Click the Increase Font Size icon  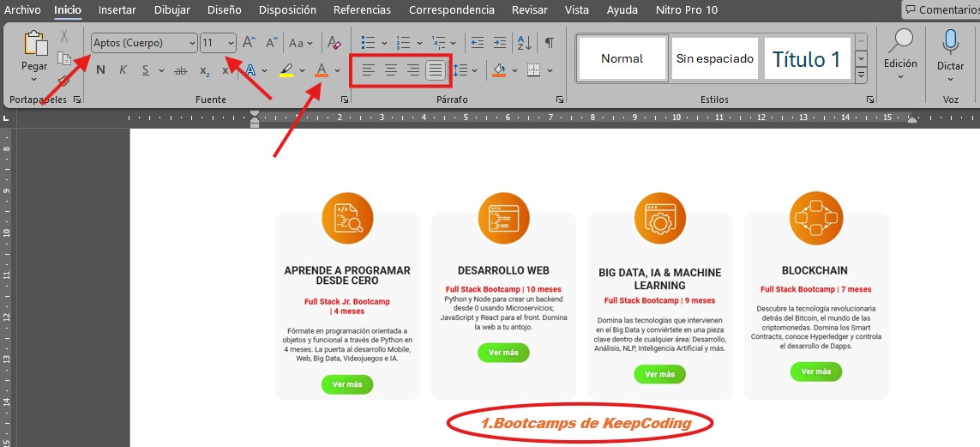click(x=249, y=43)
